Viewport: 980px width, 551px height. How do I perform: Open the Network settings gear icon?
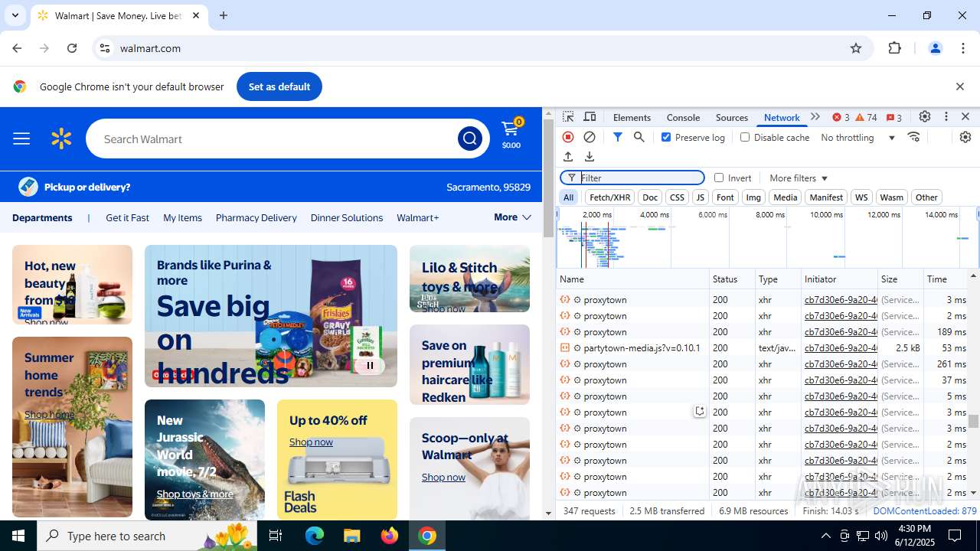coord(965,137)
